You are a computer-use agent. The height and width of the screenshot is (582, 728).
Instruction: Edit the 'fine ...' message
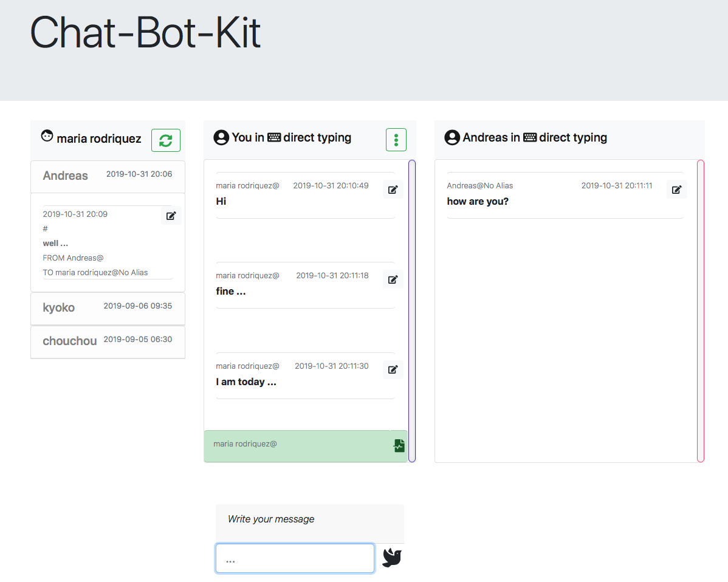(393, 279)
